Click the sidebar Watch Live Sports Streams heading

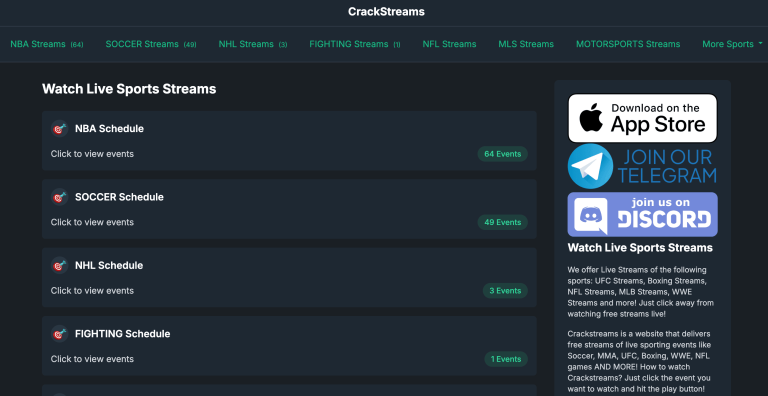pos(640,248)
